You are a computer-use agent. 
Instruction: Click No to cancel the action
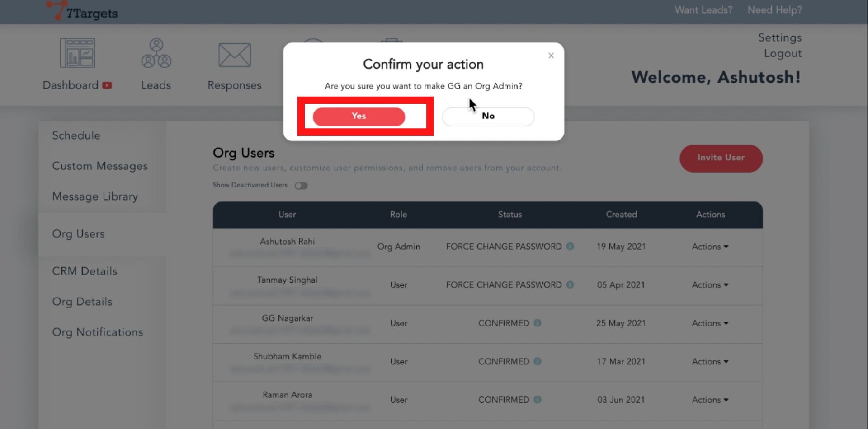coord(488,117)
